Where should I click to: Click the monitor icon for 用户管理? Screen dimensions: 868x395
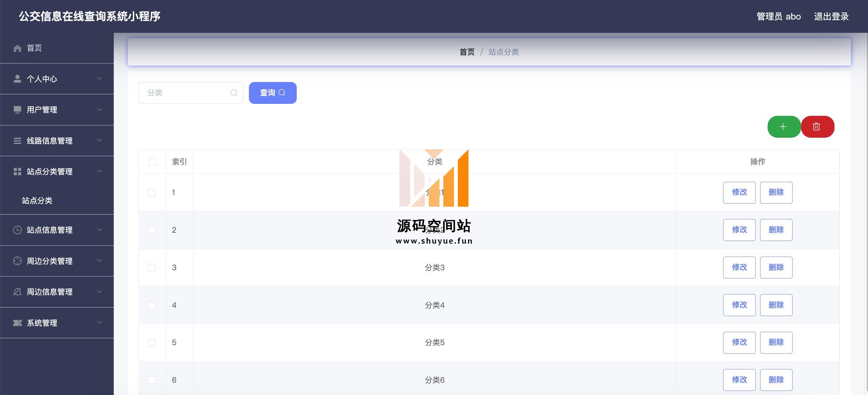click(17, 110)
